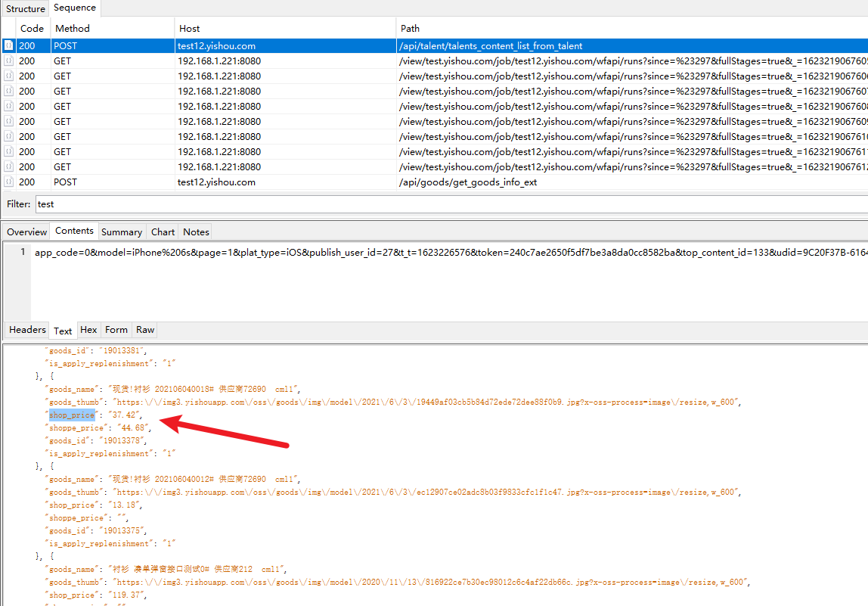This screenshot has height=606, width=868.
Task: Click goods_name line containing 供应商212
Action: (166, 569)
